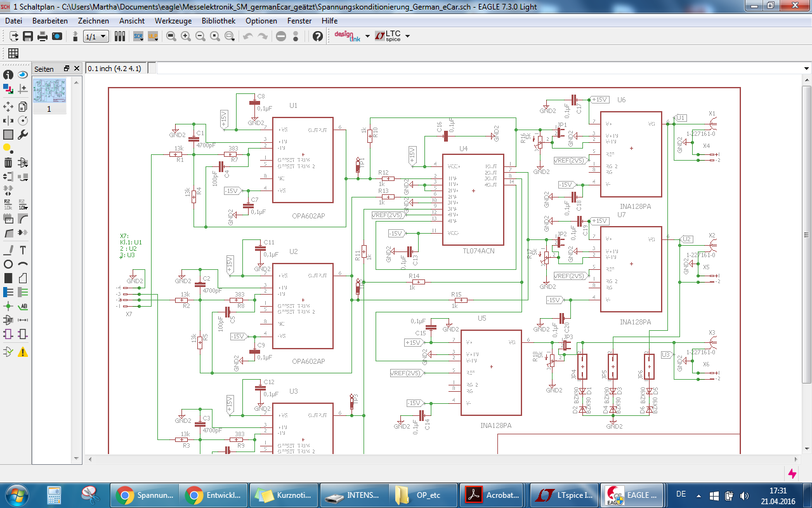Open the sheet selector 1/1 dropdown
This screenshot has width=812, height=508.
click(x=96, y=36)
